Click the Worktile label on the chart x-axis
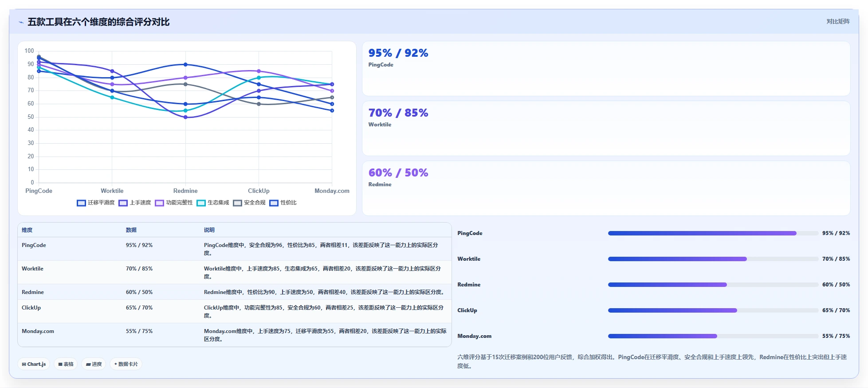This screenshot has width=868, height=388. (x=112, y=191)
